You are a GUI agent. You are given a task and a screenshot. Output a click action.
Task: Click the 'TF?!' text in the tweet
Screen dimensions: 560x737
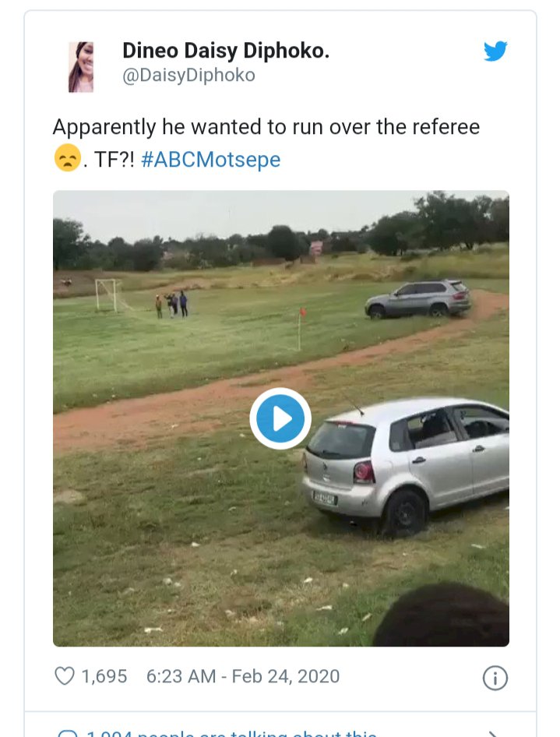coord(113,160)
